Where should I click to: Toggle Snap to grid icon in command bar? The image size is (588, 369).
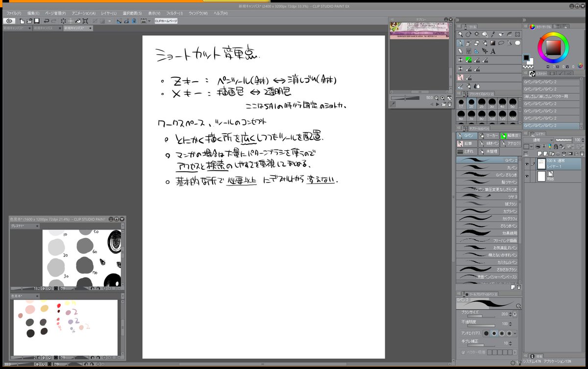coord(134,21)
